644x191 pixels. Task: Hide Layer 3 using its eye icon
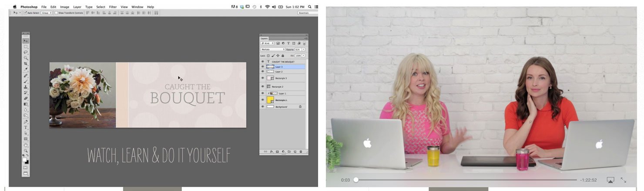[262, 67]
